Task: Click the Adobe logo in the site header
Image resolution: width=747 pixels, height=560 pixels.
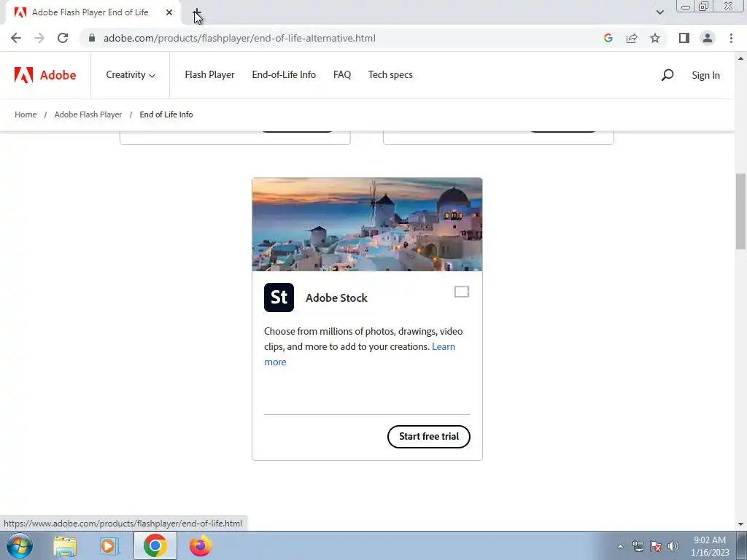Action: [x=45, y=75]
